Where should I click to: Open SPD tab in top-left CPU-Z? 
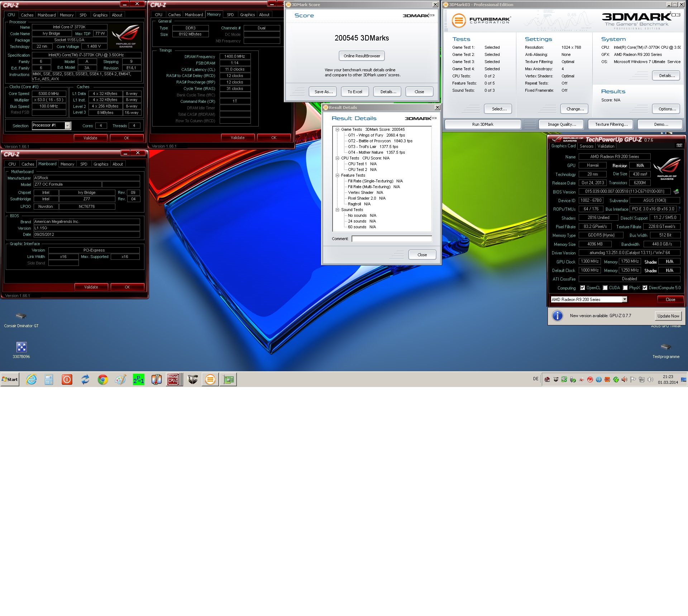(x=83, y=15)
